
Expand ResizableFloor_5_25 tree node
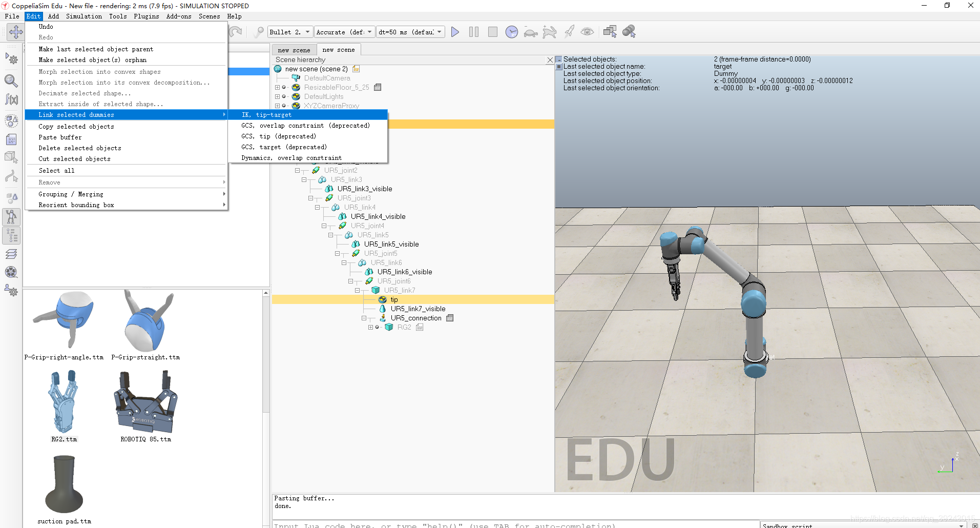277,87
